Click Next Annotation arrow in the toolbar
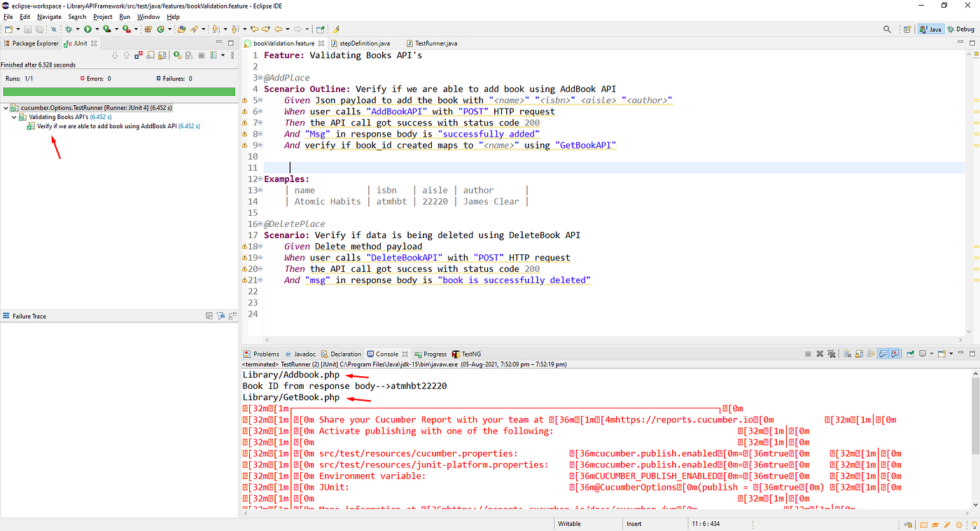This screenshot has height=531, width=980. pyautogui.click(x=215, y=29)
